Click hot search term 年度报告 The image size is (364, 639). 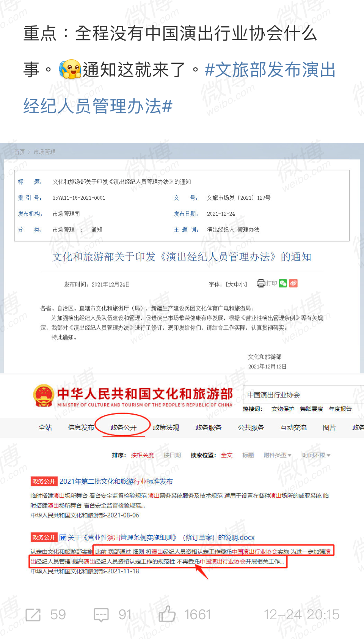click(x=340, y=409)
